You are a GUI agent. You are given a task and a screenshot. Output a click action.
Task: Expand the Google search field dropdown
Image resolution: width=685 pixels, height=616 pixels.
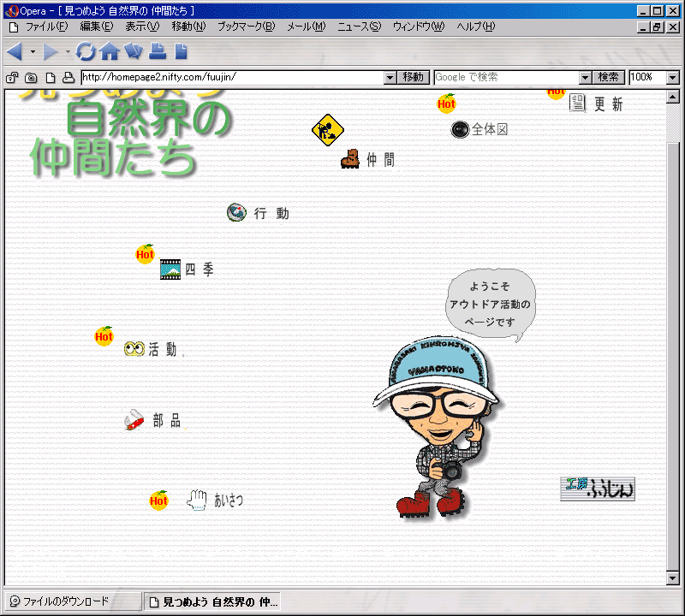[x=586, y=78]
